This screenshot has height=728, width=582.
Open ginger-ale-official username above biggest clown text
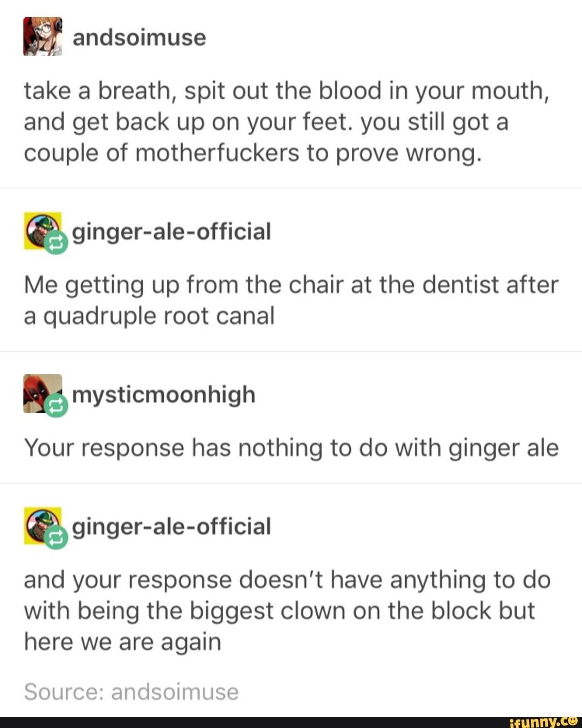171,527
